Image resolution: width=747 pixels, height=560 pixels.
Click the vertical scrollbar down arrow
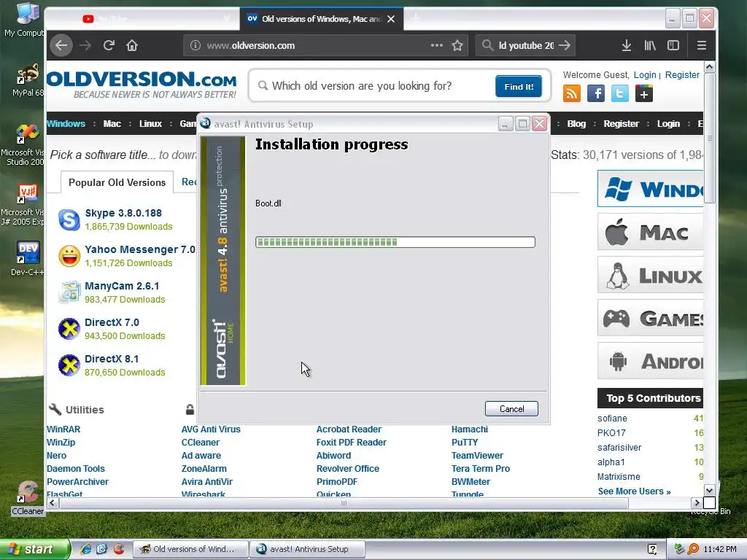tap(709, 491)
